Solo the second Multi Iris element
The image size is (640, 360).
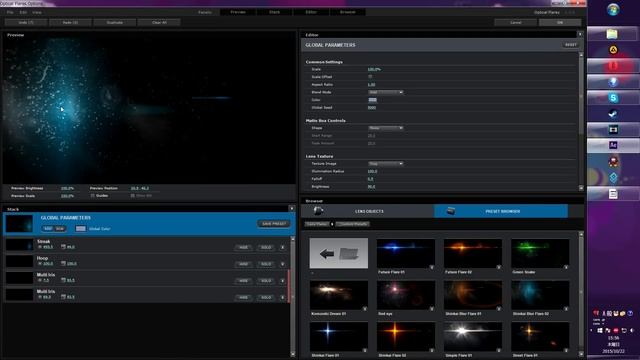click(x=266, y=298)
